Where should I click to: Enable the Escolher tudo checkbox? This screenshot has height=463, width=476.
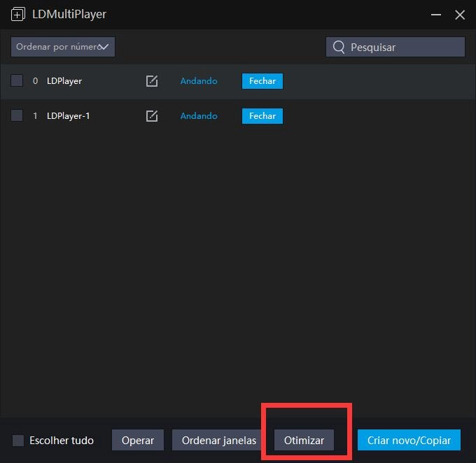coord(18,441)
